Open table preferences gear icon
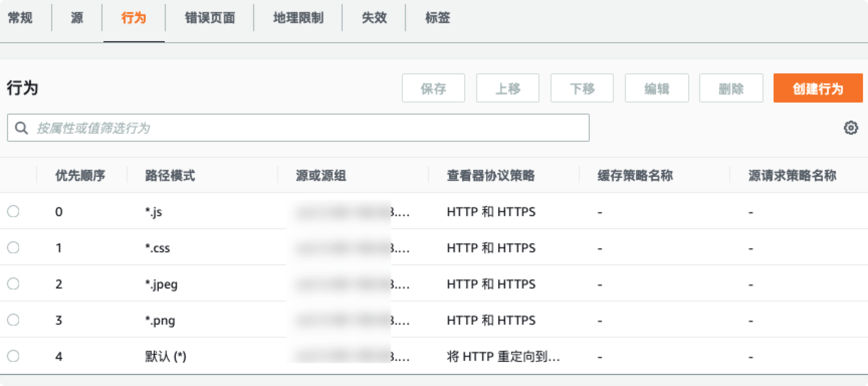The height and width of the screenshot is (386, 868). point(850,128)
